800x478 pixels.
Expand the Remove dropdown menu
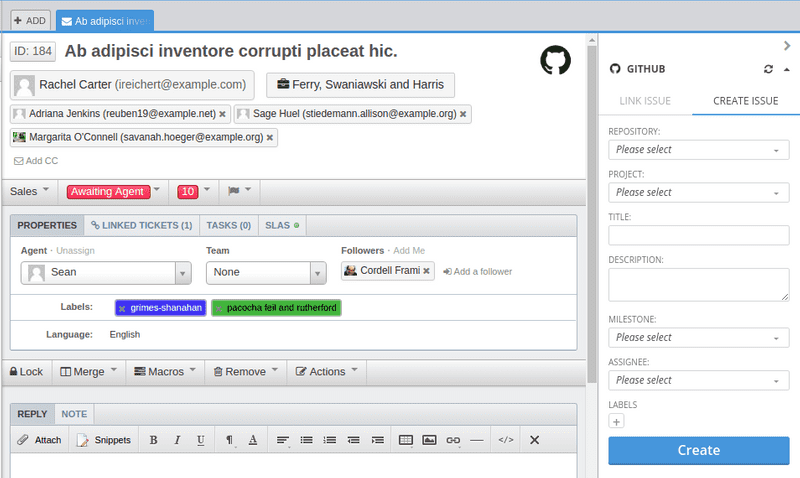(x=245, y=371)
